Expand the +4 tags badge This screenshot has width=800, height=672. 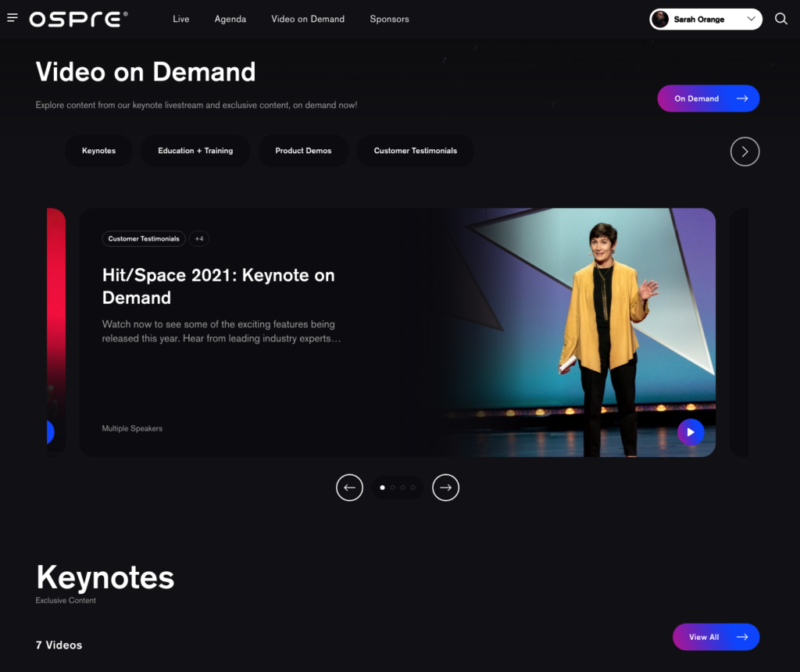click(199, 239)
